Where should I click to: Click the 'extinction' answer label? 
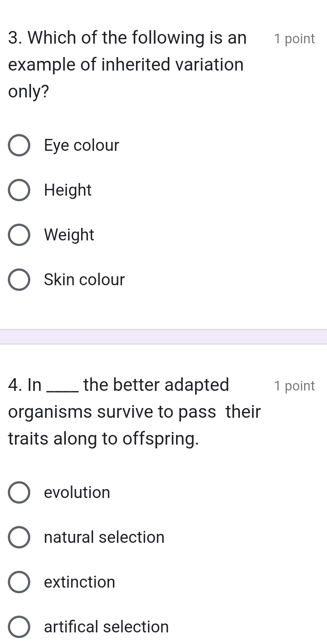pos(80,582)
